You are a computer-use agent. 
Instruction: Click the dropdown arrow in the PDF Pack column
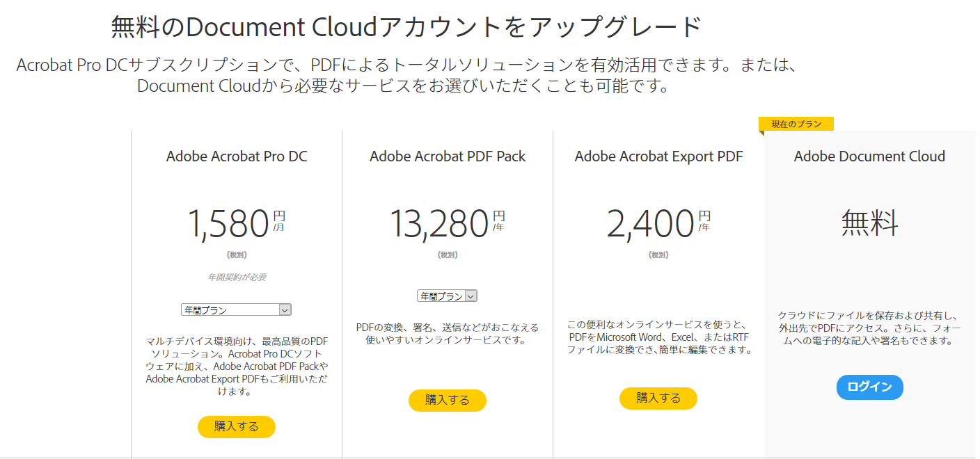pyautogui.click(x=472, y=295)
